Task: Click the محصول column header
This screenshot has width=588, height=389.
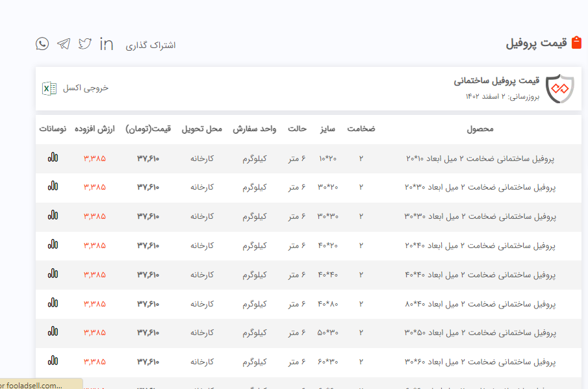Action: pos(480,129)
